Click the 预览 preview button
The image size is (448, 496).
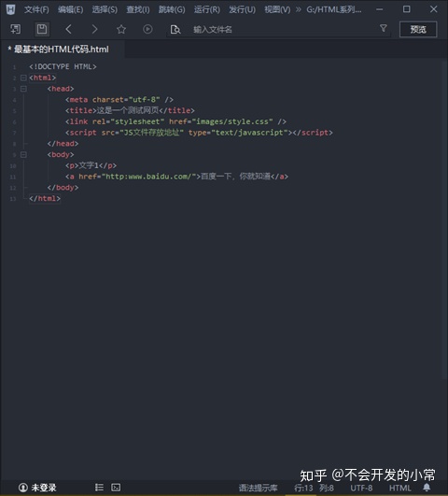pos(418,29)
